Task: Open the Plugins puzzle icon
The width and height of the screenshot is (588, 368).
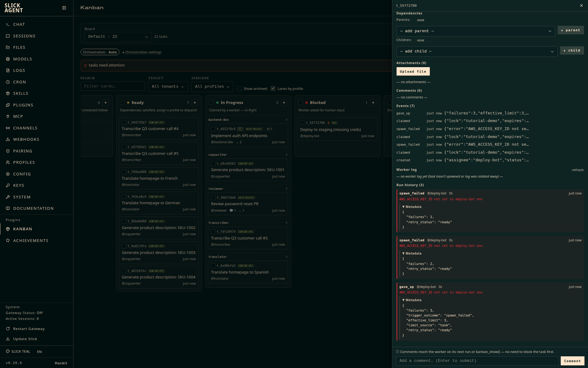Action: pos(8,105)
